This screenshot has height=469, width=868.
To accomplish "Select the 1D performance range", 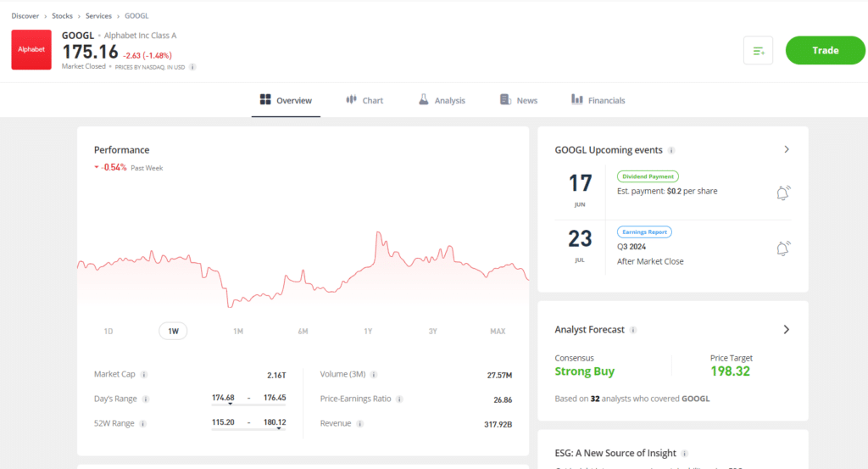I will 108,331.
